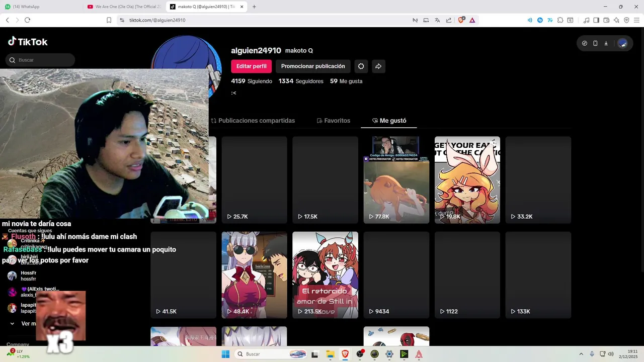This screenshot has width=644, height=362.
Task: Open the 1334 Seguidores list
Action: tap(301, 81)
